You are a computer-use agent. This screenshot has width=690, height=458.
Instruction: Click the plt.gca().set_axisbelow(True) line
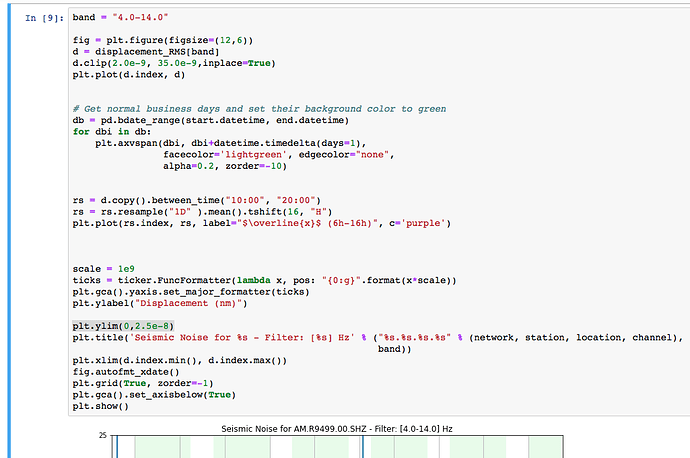[x=154, y=395]
